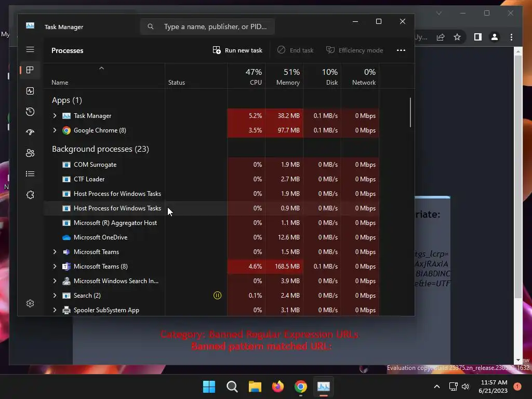This screenshot has height=399, width=532.
Task: Click the Spooler SubSystem App printer icon
Action: coord(66,310)
